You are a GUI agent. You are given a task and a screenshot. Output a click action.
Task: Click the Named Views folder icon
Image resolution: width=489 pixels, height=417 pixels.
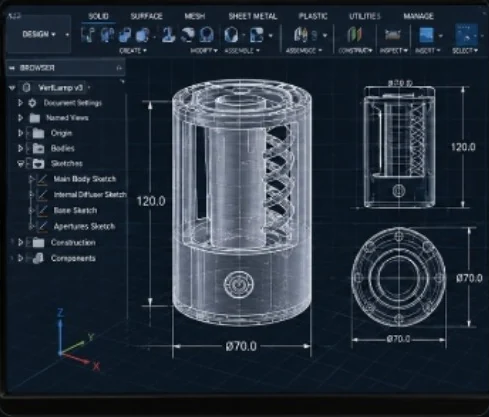tap(34, 118)
